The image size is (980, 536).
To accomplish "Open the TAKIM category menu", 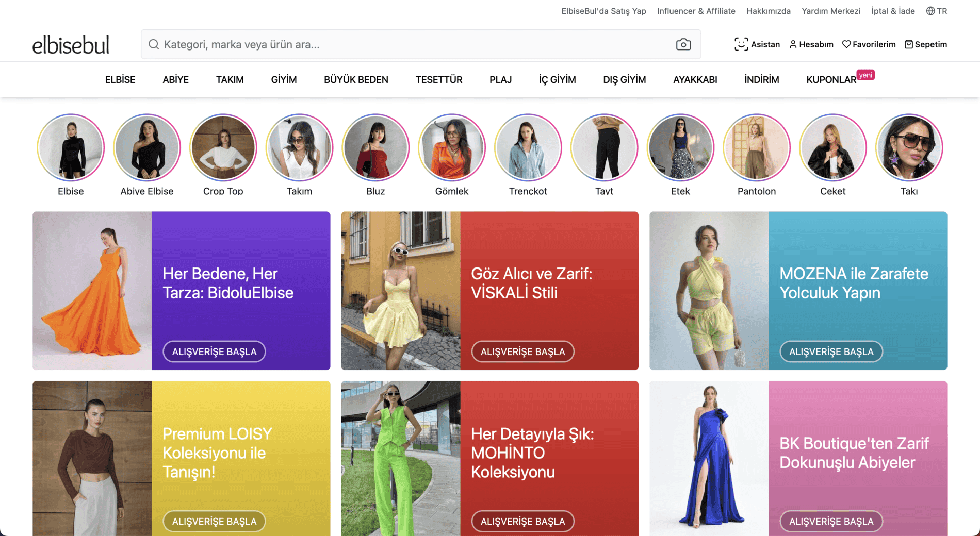I will 230,80.
